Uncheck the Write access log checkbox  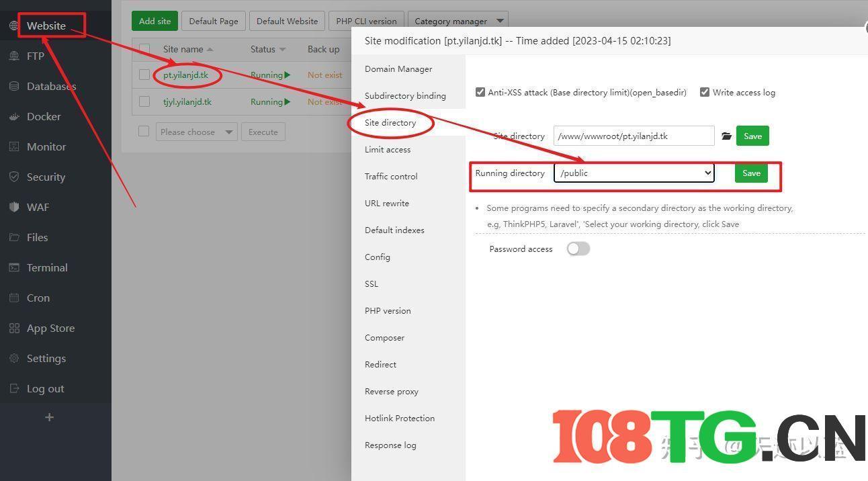coord(705,93)
